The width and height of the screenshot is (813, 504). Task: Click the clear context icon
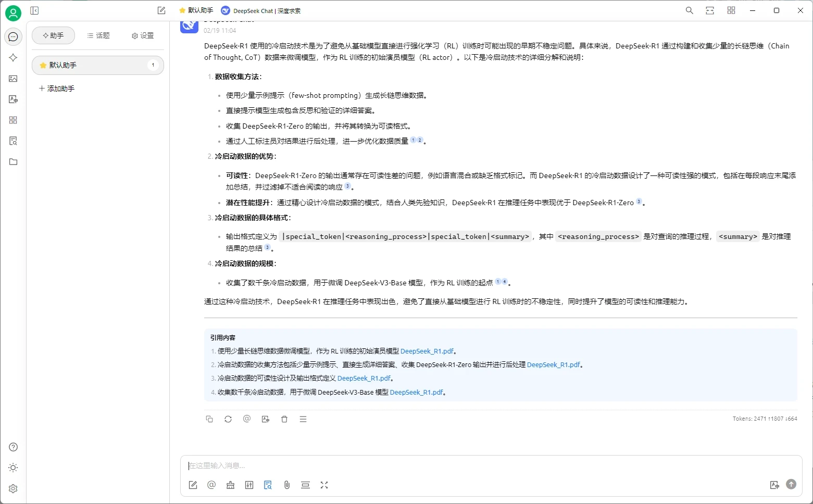tap(305, 485)
